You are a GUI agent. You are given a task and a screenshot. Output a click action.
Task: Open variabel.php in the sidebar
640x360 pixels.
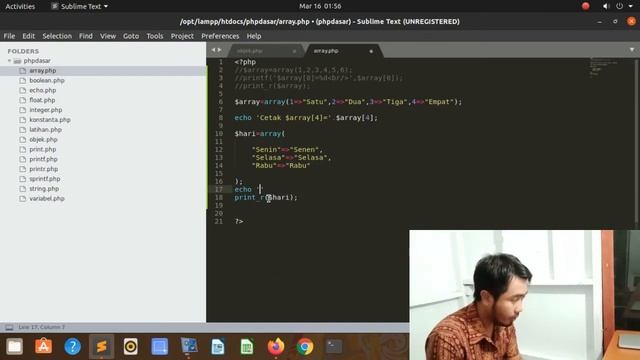[47, 198]
